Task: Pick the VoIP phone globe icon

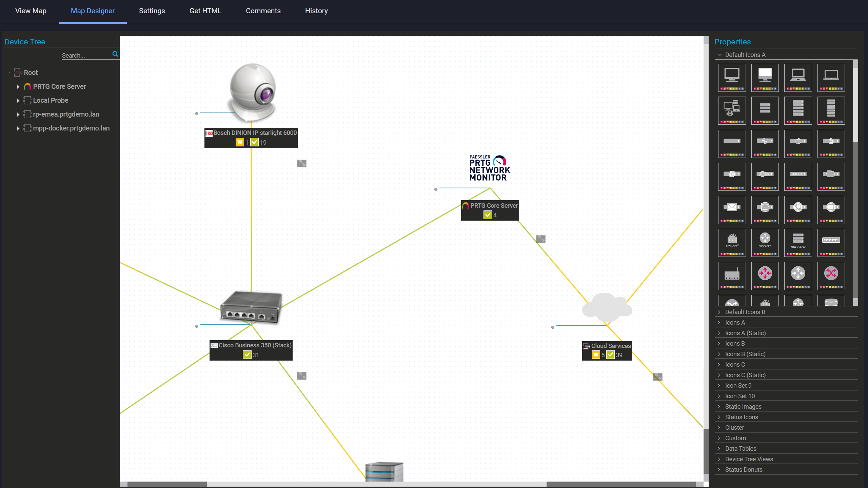Action: pyautogui.click(x=798, y=210)
